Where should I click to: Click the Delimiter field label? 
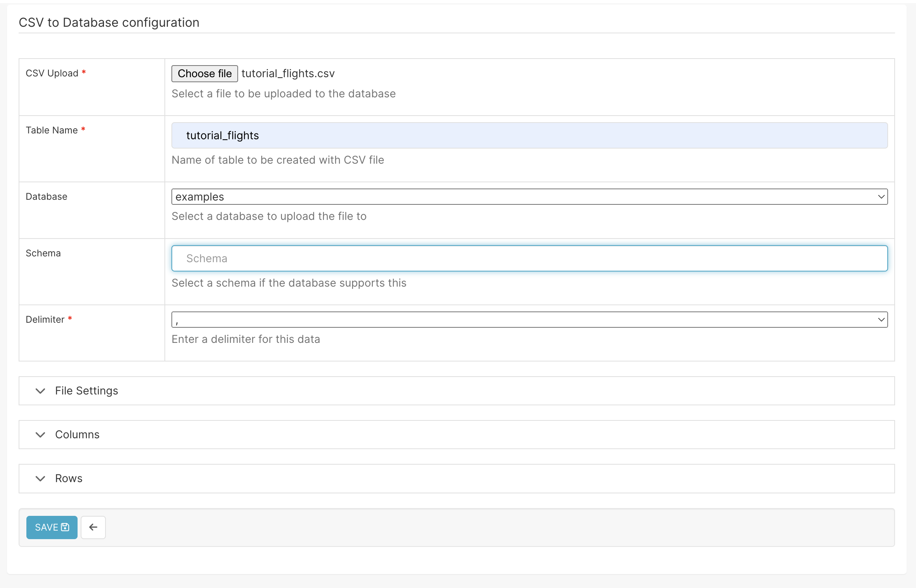tap(45, 320)
